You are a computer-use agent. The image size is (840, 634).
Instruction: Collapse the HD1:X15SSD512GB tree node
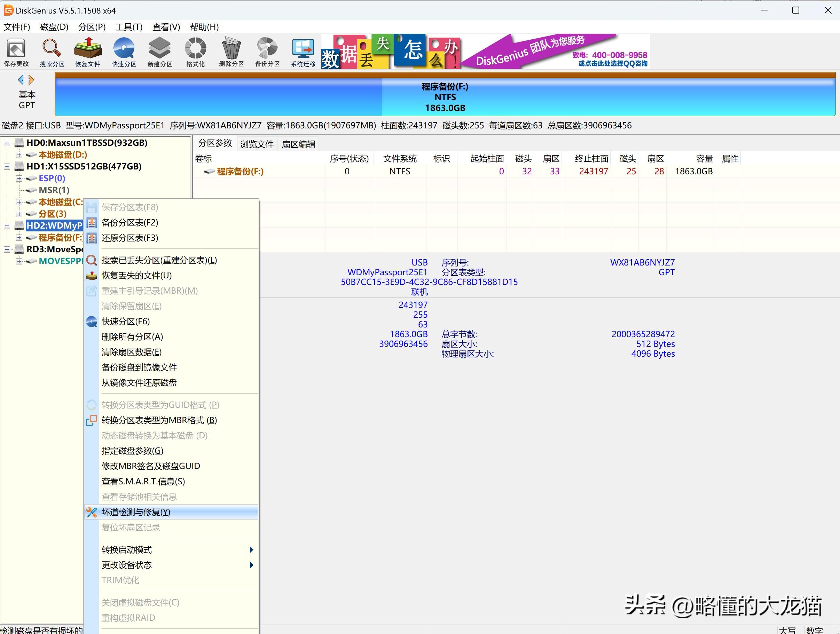(x=7, y=167)
